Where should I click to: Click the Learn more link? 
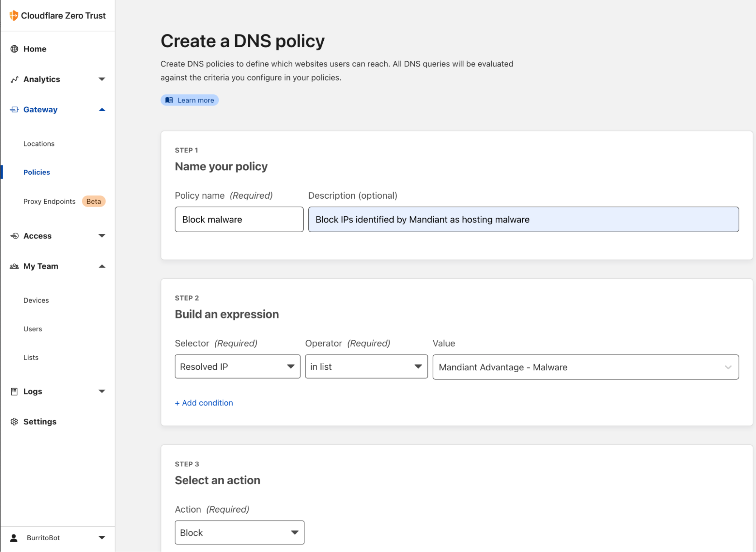coord(190,100)
